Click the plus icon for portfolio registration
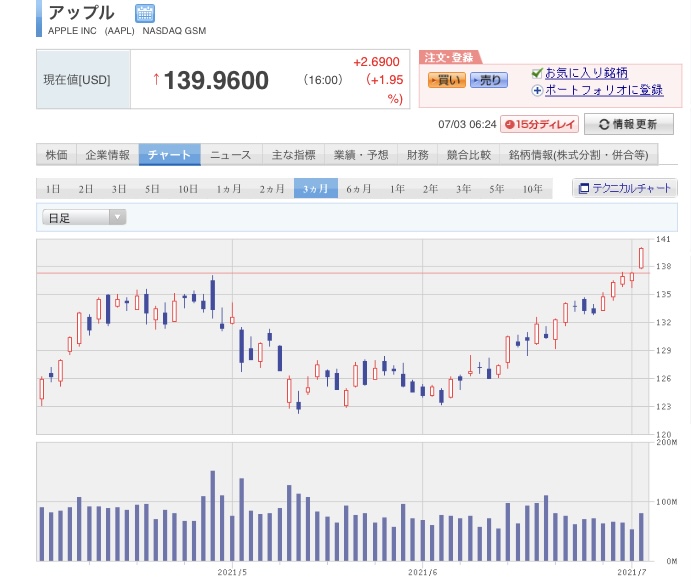This screenshot has height=586, width=691. point(537,91)
